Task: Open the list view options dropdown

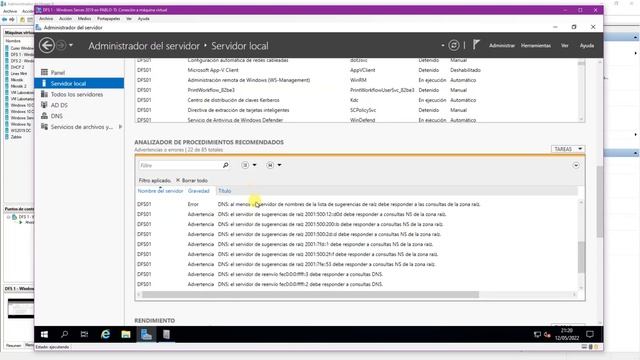Action: coord(249,165)
